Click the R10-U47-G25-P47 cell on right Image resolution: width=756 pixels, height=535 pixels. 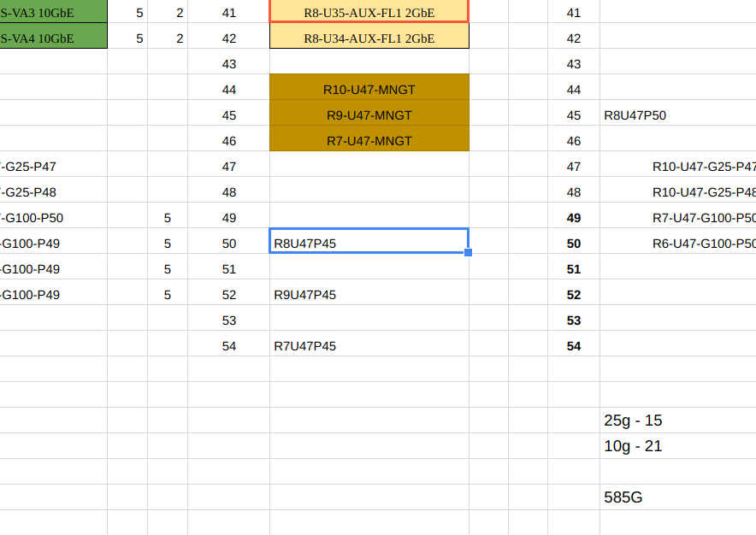click(678, 164)
